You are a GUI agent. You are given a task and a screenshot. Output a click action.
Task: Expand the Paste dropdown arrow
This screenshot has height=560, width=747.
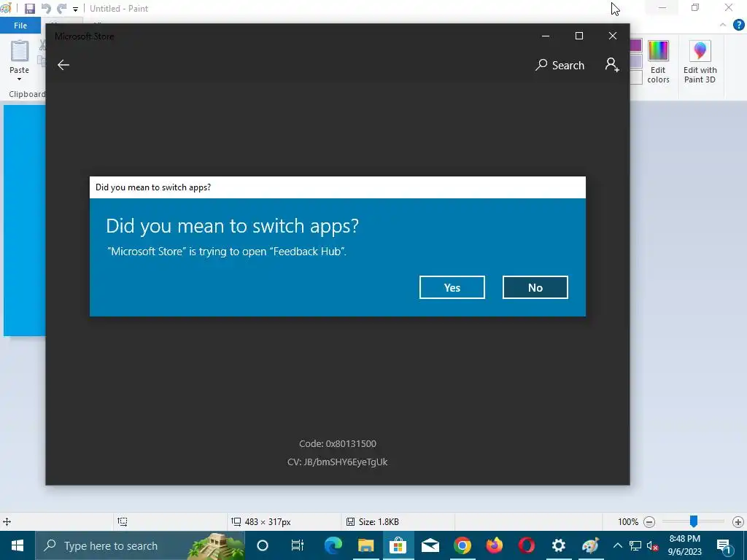(19, 79)
